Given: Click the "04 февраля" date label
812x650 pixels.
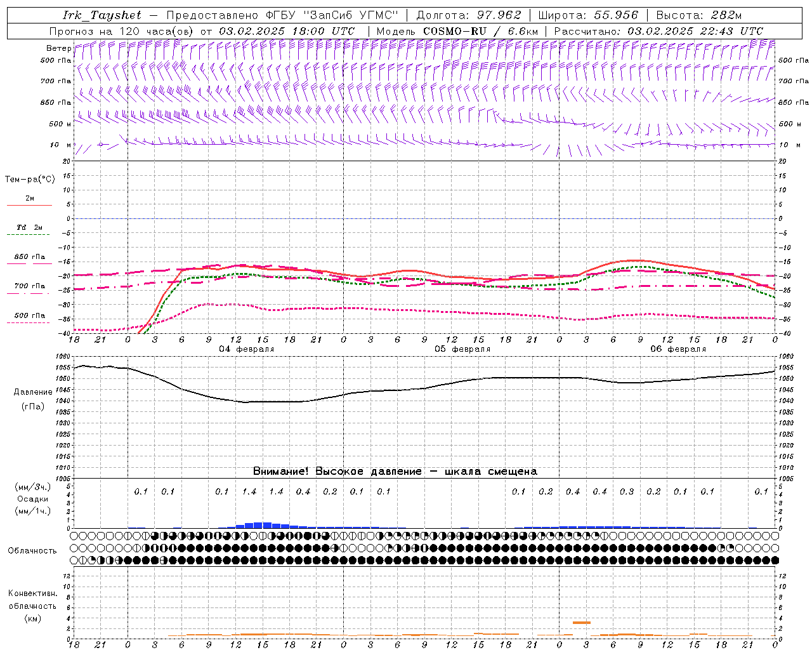Looking at the screenshot, I should [246, 349].
